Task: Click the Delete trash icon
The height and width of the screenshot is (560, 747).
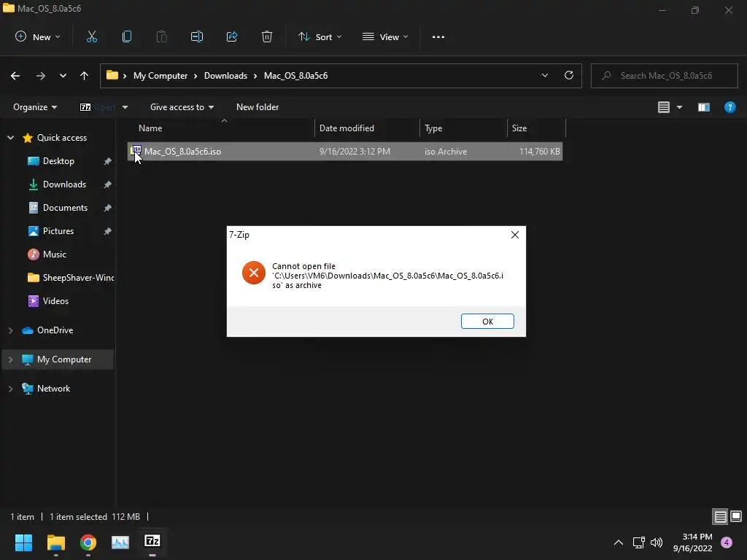Action: (x=267, y=36)
